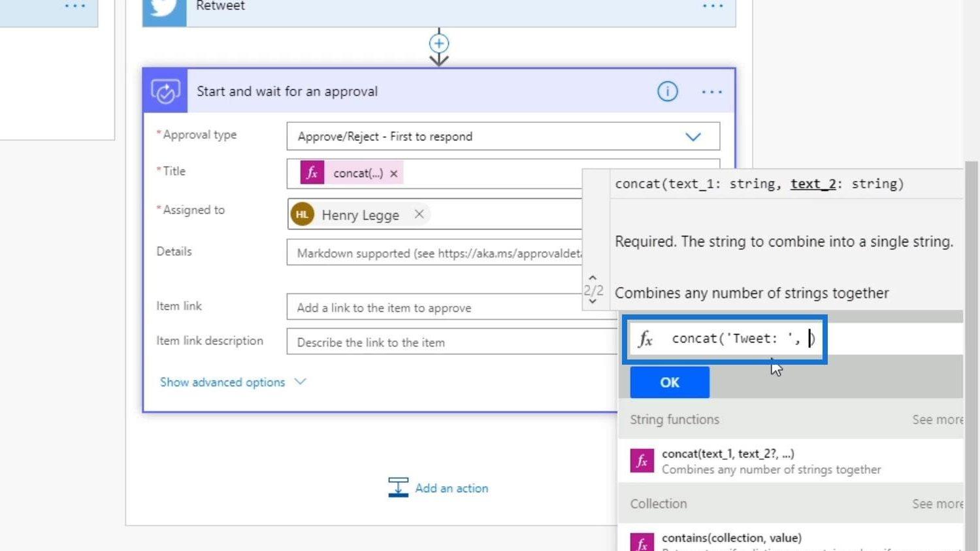Viewport: 980px width, 551px height.
Task: Select concat(text_1, text_2?, ...) function
Action: (x=791, y=461)
